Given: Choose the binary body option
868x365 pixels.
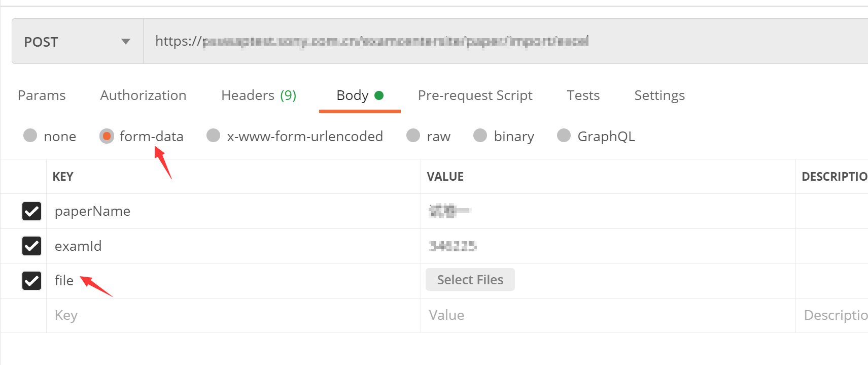Looking at the screenshot, I should [480, 136].
